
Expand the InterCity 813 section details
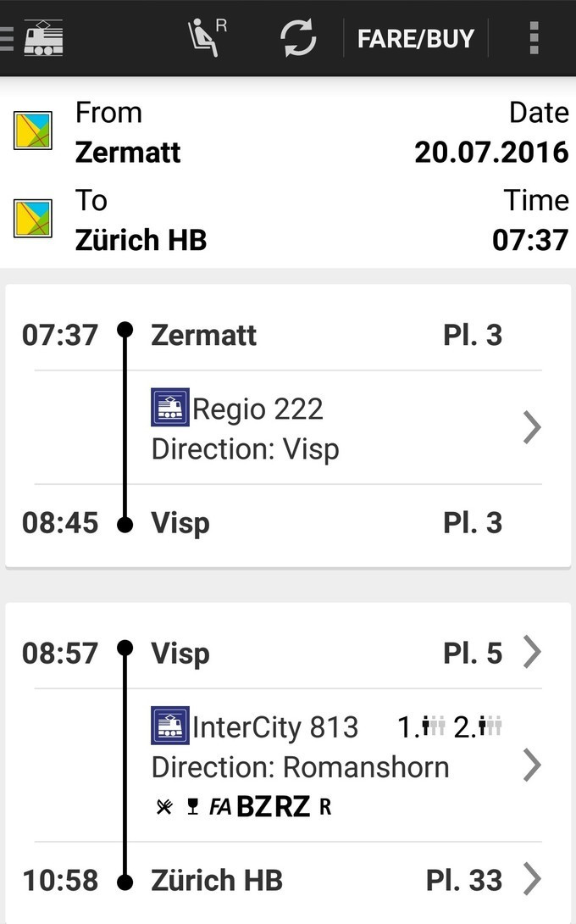(x=531, y=765)
